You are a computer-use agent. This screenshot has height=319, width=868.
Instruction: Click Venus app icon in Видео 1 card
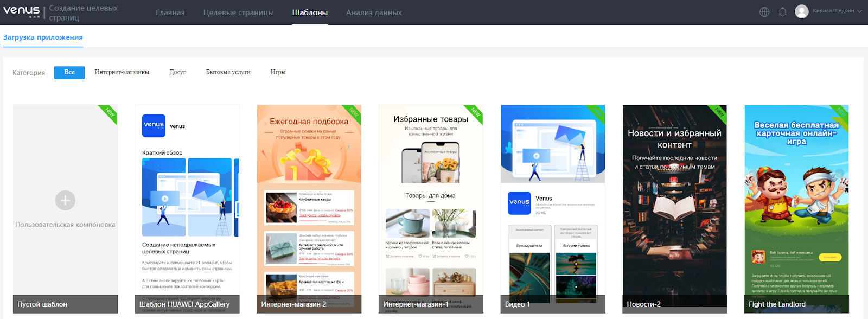point(519,203)
